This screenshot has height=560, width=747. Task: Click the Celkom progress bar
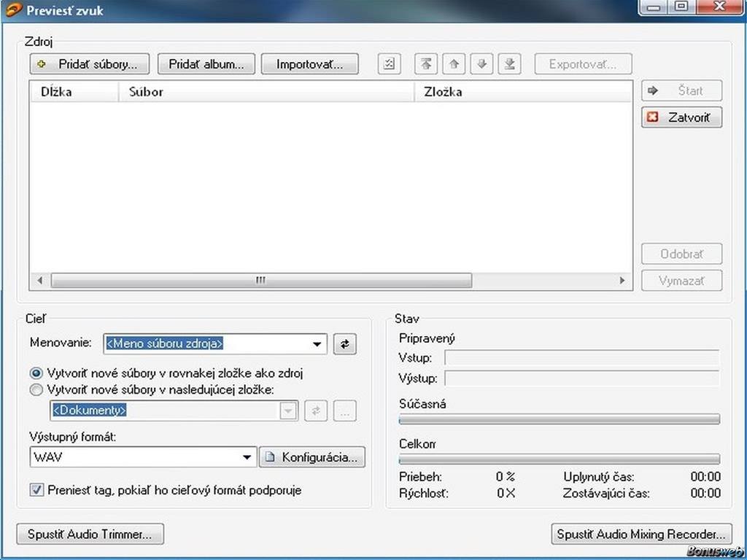click(560, 459)
